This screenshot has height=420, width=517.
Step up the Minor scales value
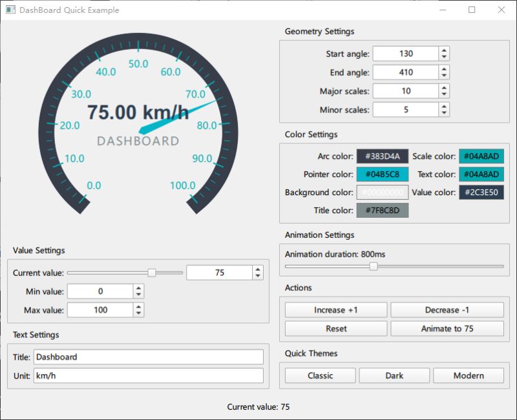pyautogui.click(x=444, y=106)
